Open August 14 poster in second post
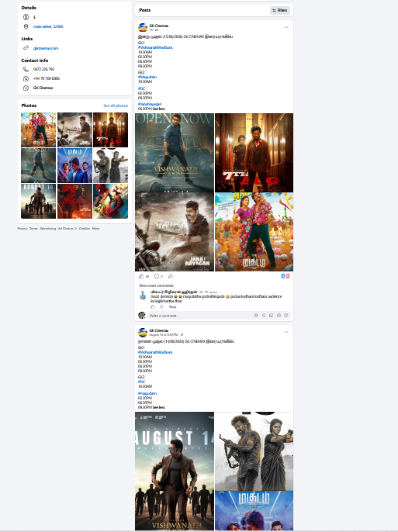Viewport: 398px width, 532px height. click(175, 471)
